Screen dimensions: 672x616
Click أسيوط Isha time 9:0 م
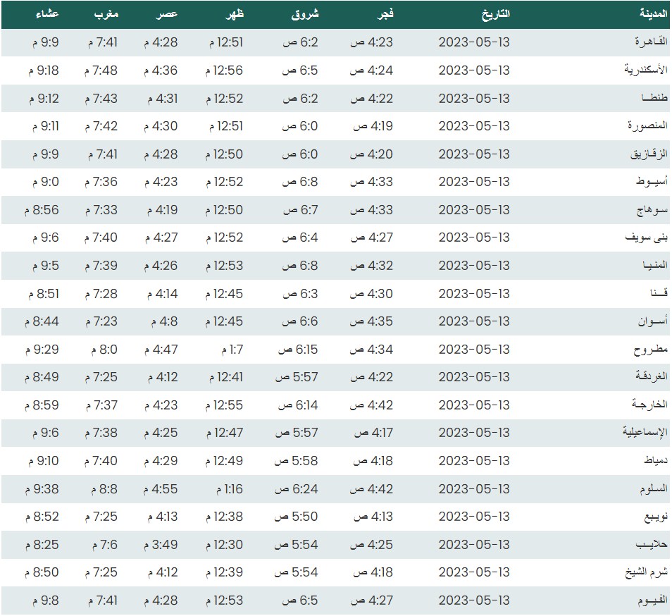coord(45,182)
